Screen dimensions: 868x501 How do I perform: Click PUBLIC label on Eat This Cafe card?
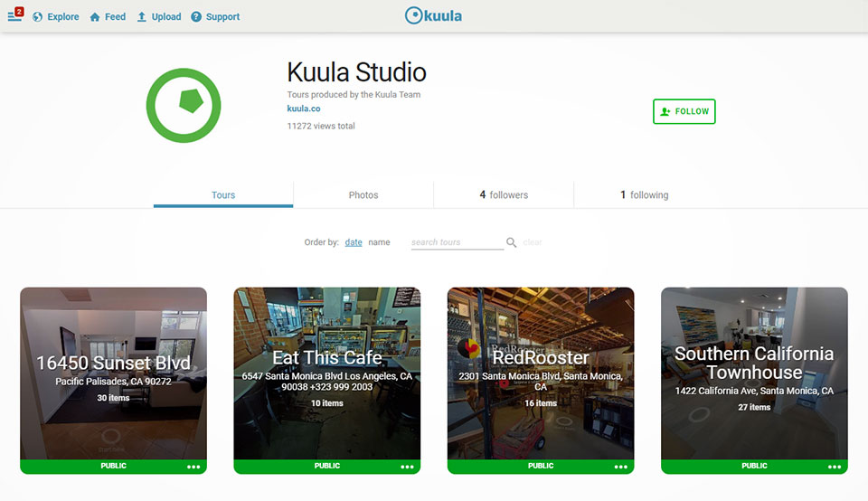coord(327,466)
